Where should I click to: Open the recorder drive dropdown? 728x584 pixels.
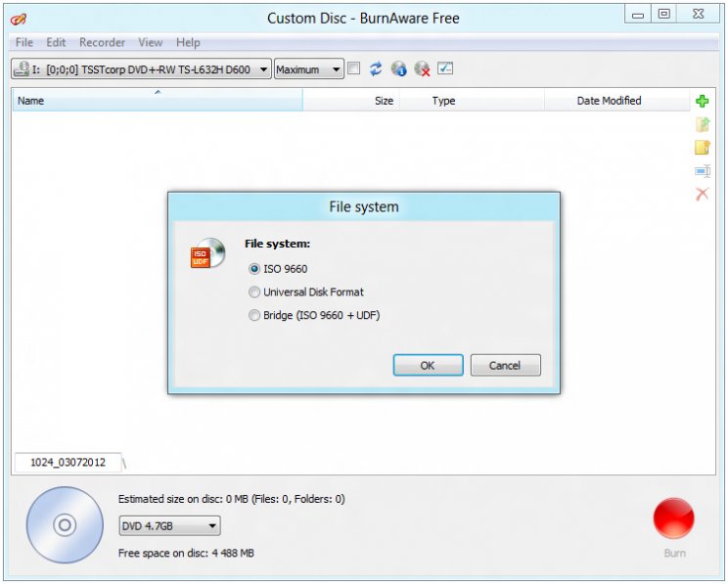141,69
